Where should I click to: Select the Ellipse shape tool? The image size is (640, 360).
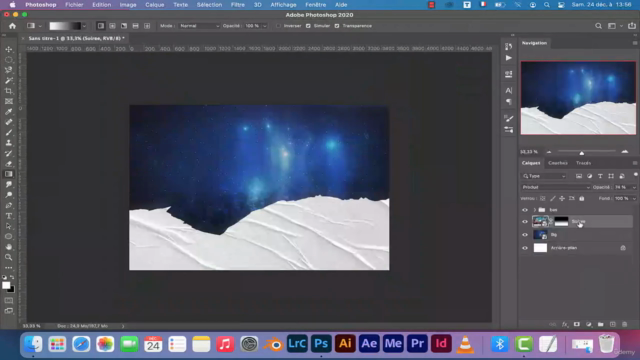coord(9,237)
